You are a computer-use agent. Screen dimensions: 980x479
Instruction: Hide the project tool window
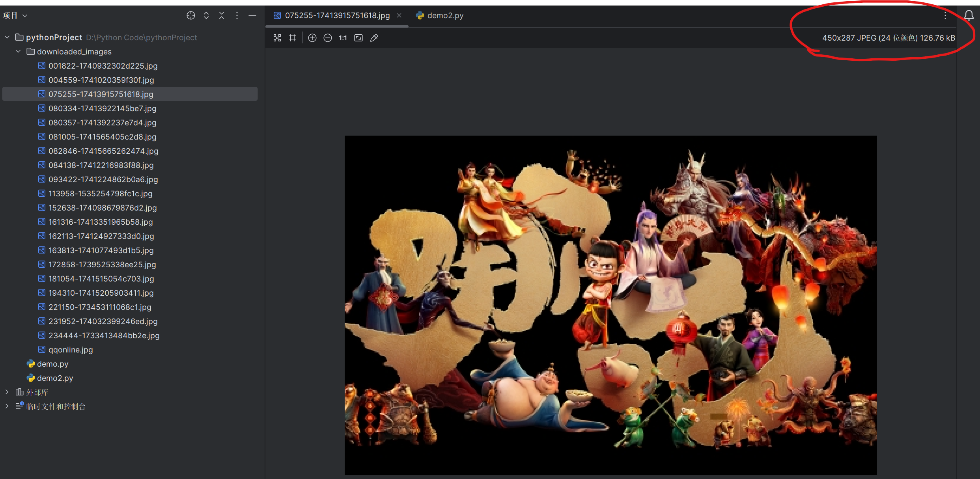pyautogui.click(x=252, y=15)
